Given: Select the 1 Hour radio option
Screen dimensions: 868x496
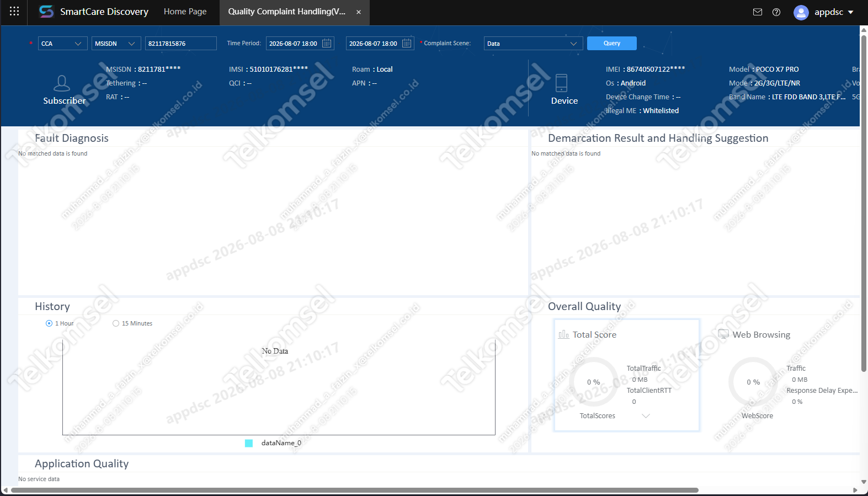Looking at the screenshot, I should tap(49, 323).
